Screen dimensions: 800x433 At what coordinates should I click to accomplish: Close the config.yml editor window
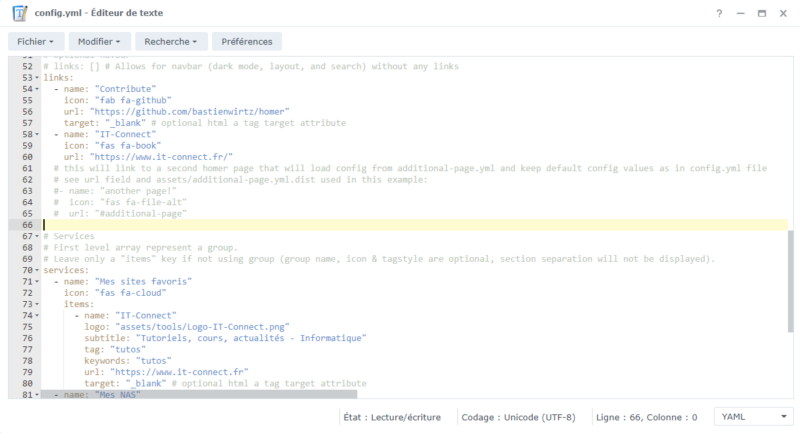pos(783,14)
